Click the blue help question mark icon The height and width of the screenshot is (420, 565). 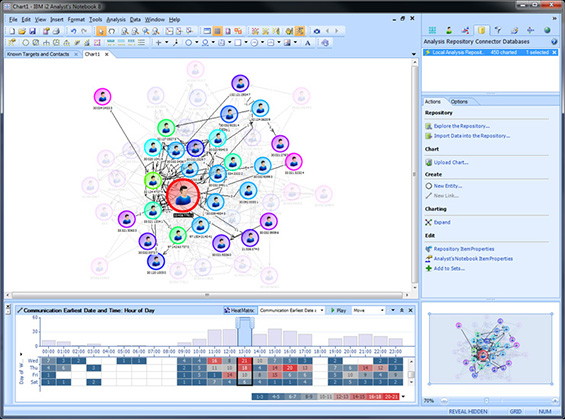[x=554, y=42]
